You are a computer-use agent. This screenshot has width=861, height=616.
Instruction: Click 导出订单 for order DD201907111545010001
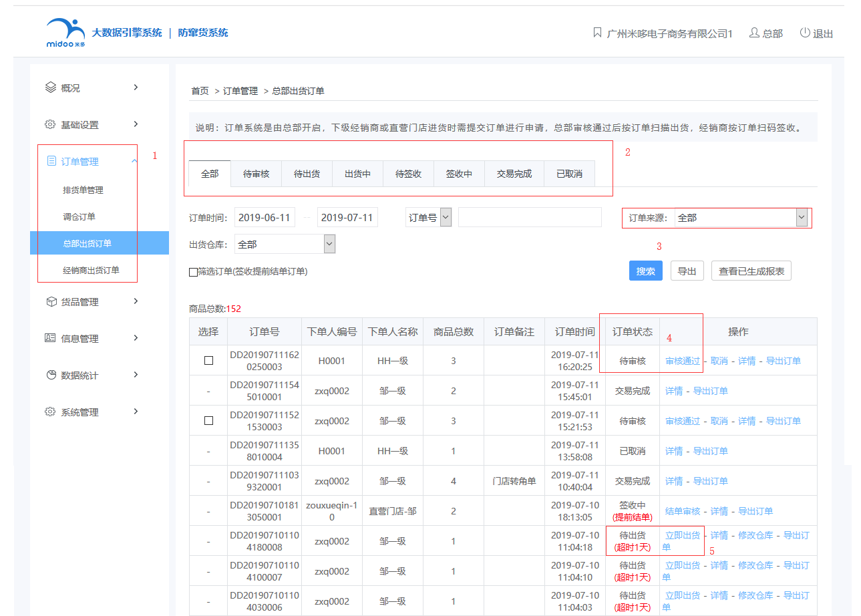click(711, 391)
